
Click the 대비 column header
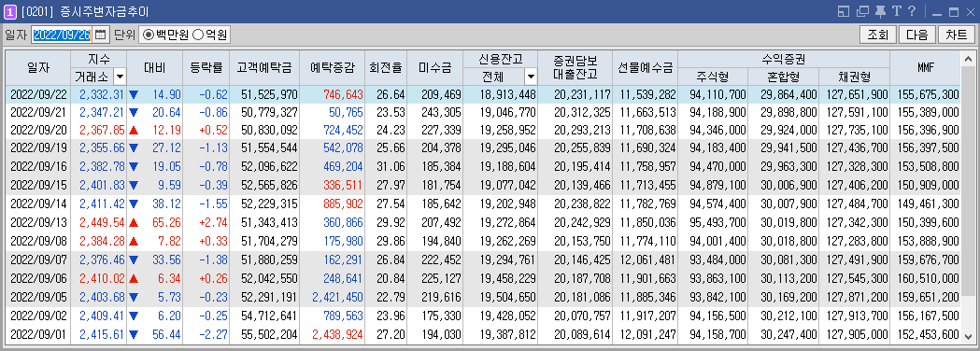pyautogui.click(x=154, y=68)
